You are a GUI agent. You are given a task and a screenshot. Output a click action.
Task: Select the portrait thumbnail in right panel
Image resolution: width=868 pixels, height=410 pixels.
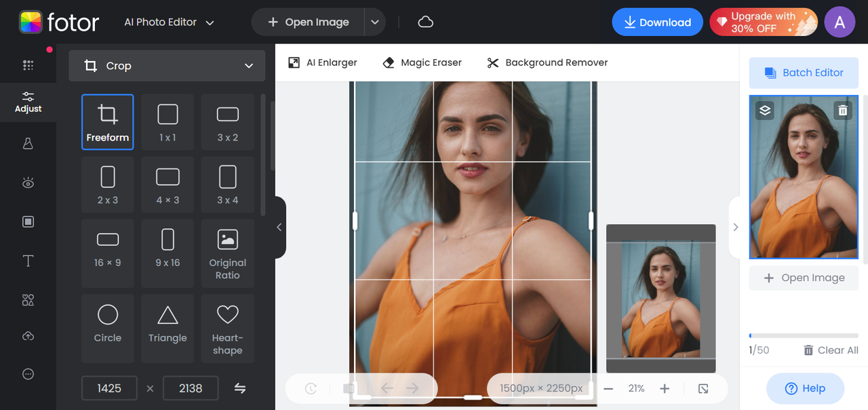[804, 177]
